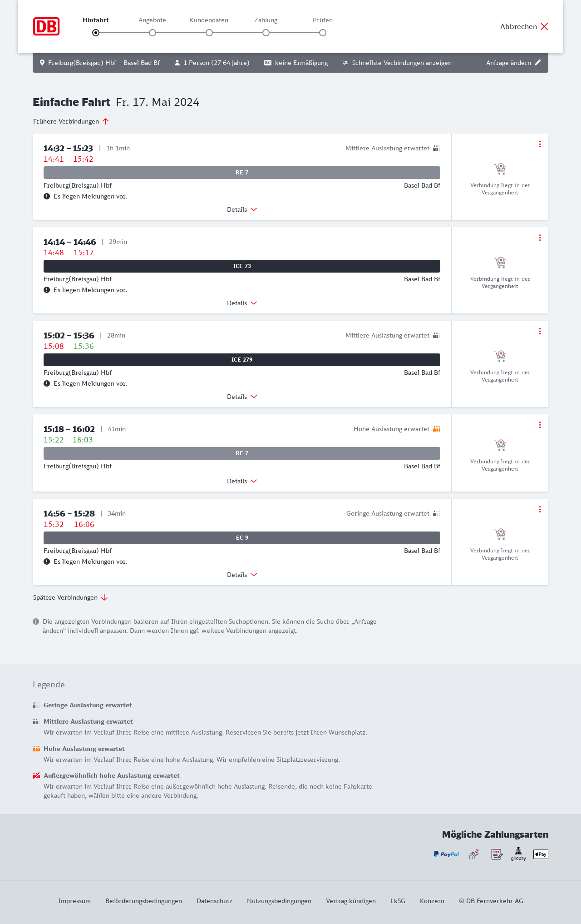Open the Datenschutz footer link
Viewport: 581px width, 924px height.
click(214, 901)
